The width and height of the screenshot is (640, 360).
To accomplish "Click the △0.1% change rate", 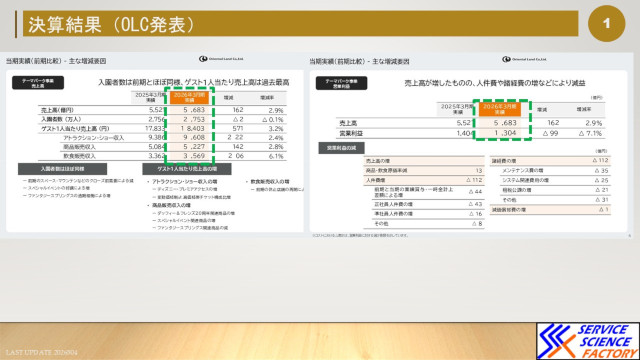I will pos(273,120).
